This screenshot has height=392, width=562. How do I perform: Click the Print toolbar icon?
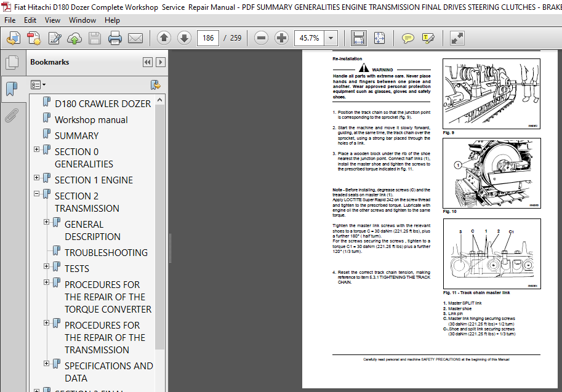[x=114, y=38]
